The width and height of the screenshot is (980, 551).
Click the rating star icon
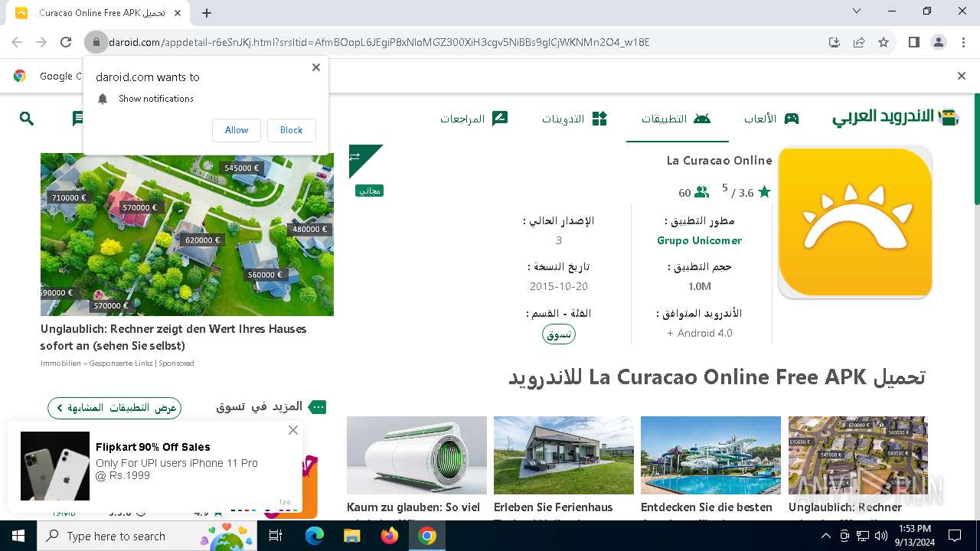pyautogui.click(x=764, y=193)
